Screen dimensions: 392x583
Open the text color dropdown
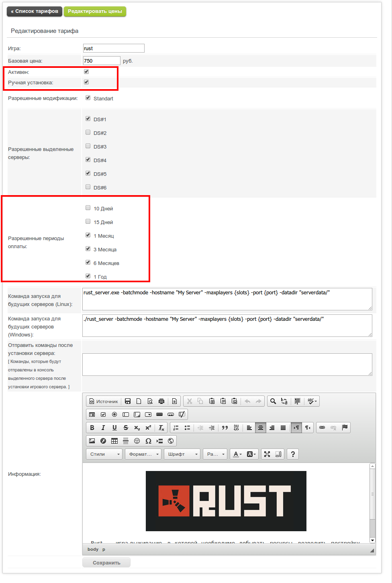[238, 454]
